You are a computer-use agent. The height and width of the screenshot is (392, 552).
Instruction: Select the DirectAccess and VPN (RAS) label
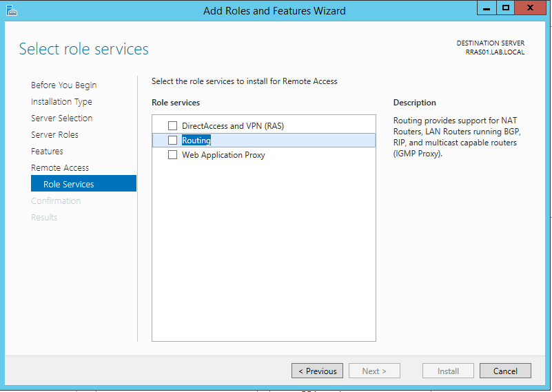233,125
